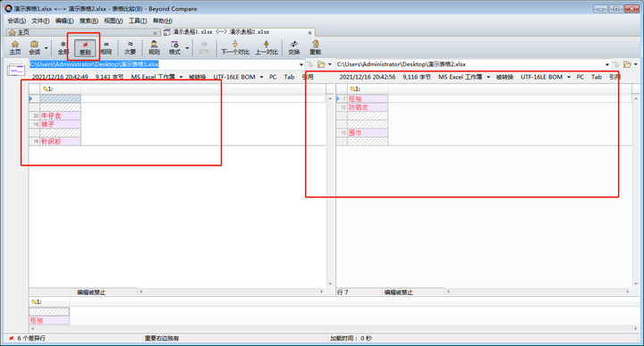644x346 pixels.
Task: Click the right-side path arrow icon
Action: (616, 64)
